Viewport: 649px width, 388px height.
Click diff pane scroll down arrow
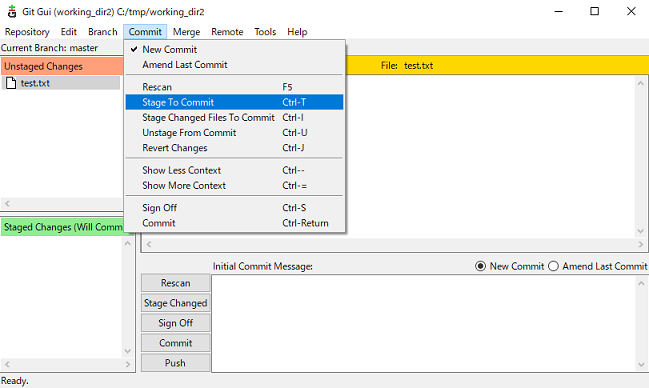click(641, 231)
